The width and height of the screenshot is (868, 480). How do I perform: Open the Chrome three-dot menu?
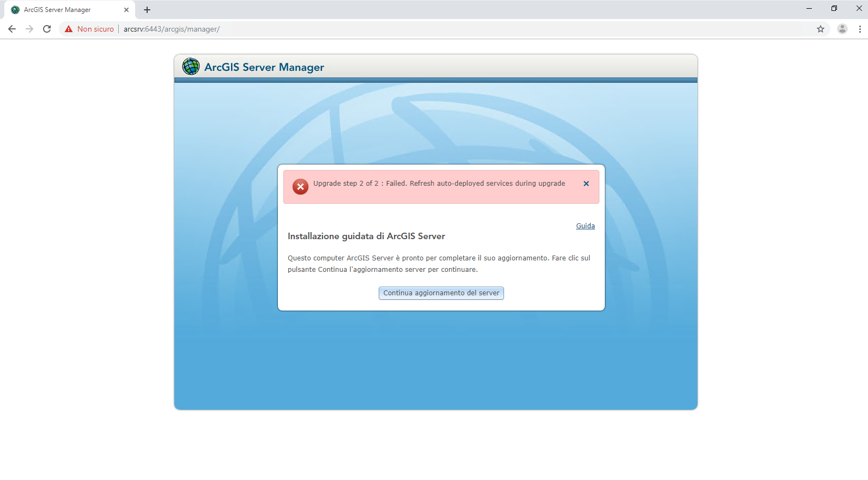(x=860, y=29)
